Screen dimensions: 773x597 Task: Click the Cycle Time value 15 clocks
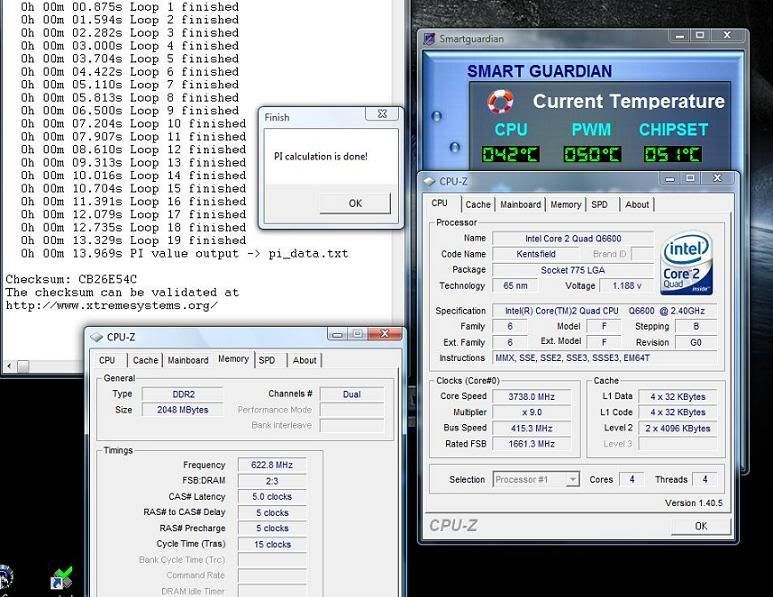272,545
